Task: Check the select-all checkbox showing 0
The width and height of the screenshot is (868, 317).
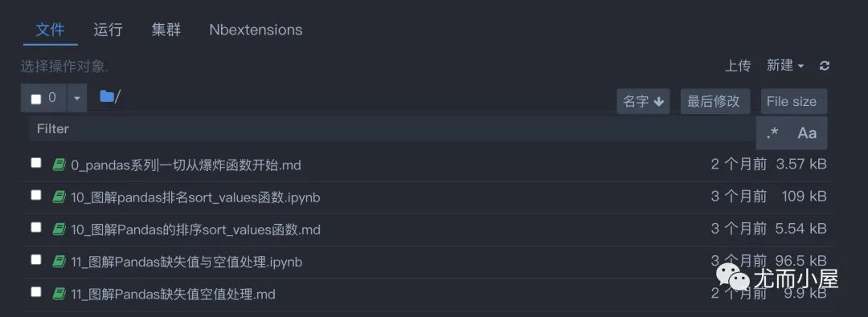Action: coord(36,99)
